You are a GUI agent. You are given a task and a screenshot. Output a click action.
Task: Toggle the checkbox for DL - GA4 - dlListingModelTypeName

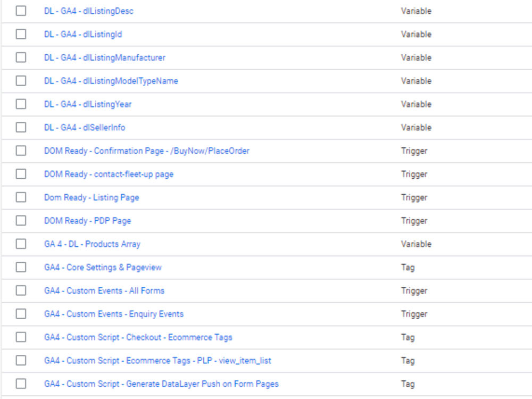coord(21,81)
